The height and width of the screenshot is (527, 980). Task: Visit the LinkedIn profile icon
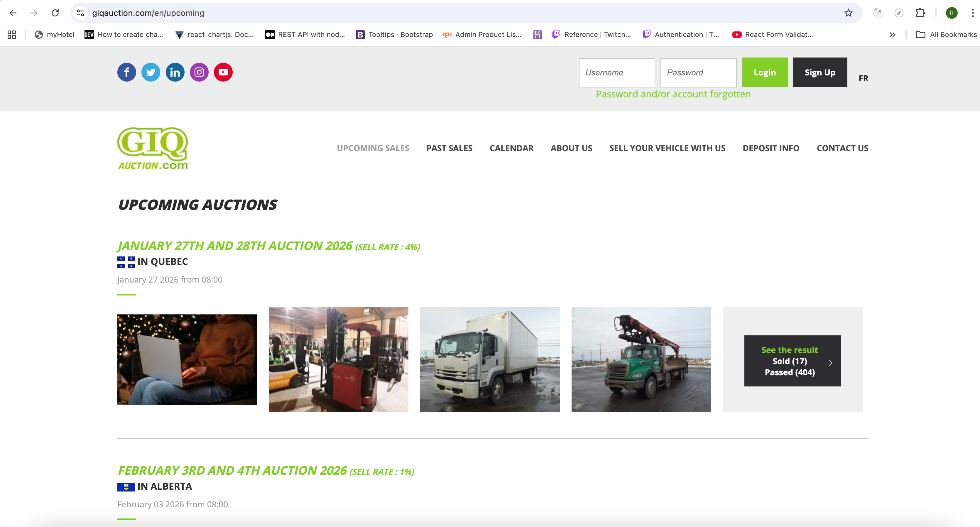coord(175,72)
